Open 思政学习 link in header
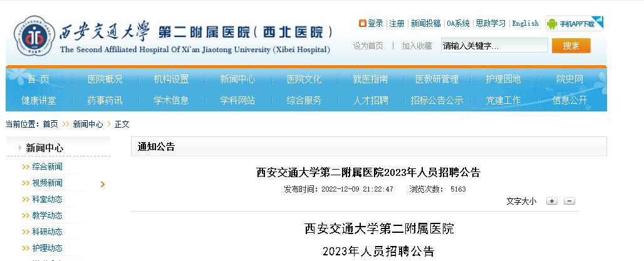The height and width of the screenshot is (261, 644). click(491, 23)
